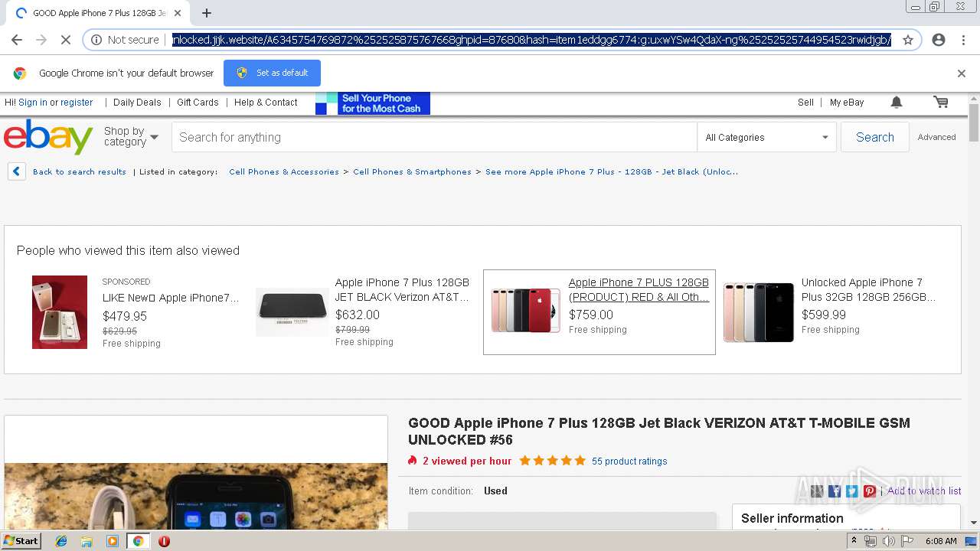The height and width of the screenshot is (551, 980).
Task: Open Apple iPhone 7 Plus 128GB JET BLACK listing
Action: pos(403,289)
